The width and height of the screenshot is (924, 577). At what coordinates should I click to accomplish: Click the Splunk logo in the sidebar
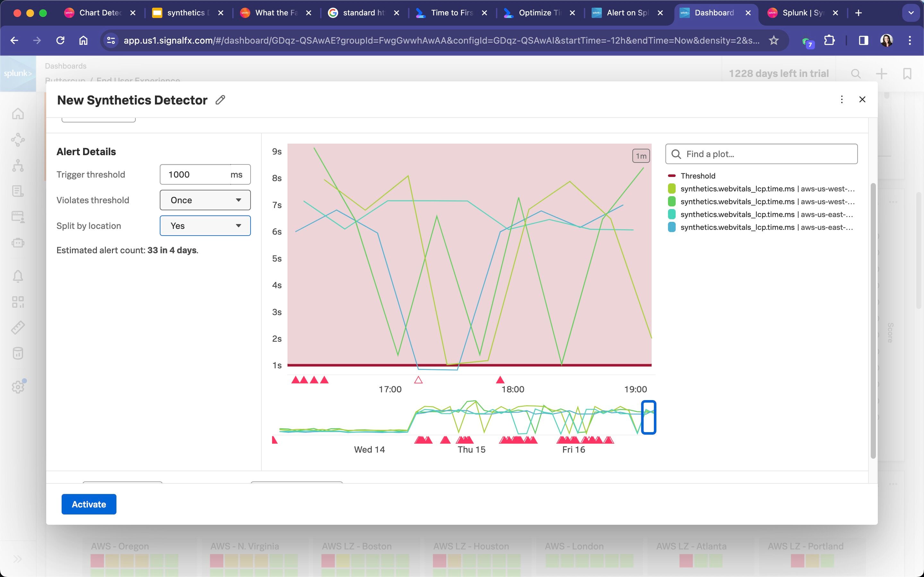[18, 73]
